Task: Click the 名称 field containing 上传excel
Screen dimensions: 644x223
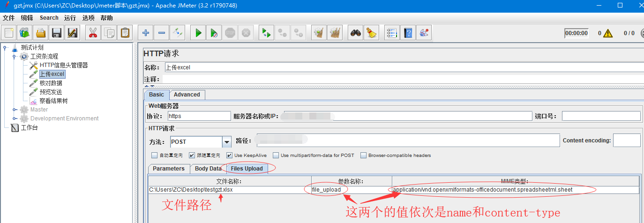Action: pyautogui.click(x=404, y=67)
